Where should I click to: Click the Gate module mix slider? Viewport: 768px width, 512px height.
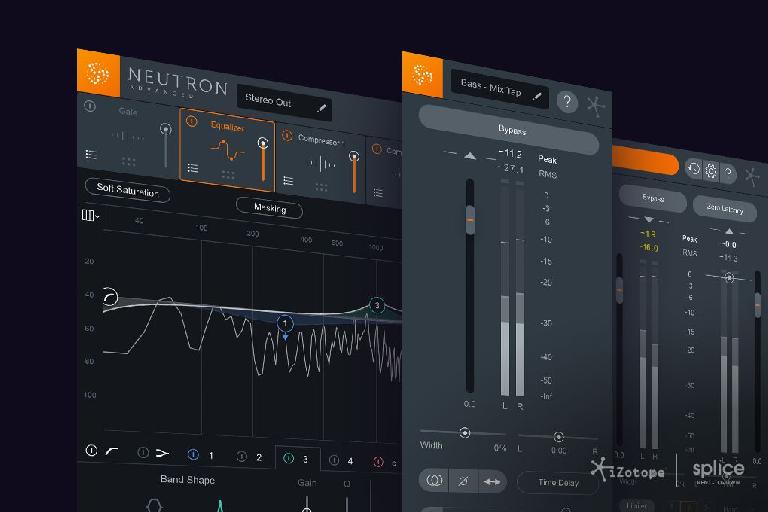tap(166, 146)
